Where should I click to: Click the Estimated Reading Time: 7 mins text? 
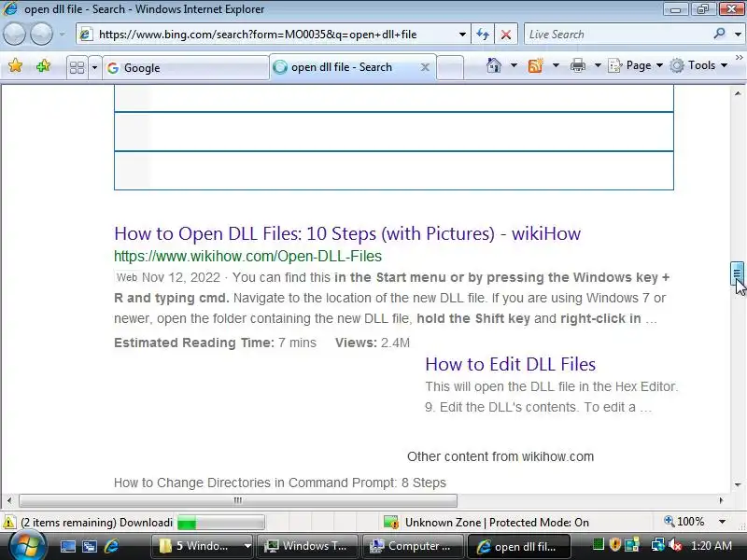pyautogui.click(x=215, y=343)
